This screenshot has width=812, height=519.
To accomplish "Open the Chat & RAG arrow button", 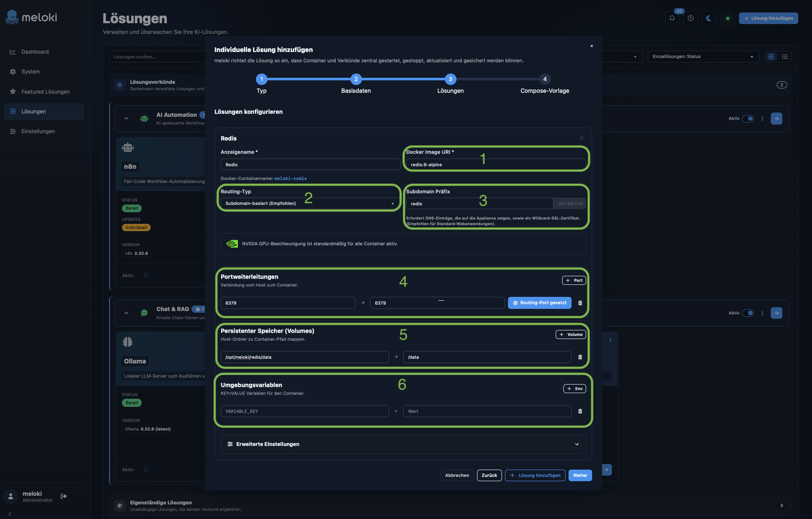I will 776,313.
